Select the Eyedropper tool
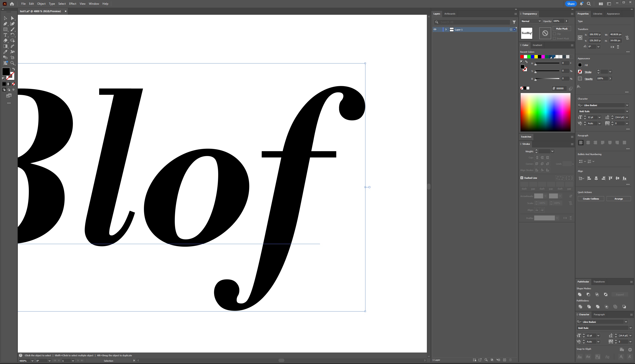 point(5,52)
